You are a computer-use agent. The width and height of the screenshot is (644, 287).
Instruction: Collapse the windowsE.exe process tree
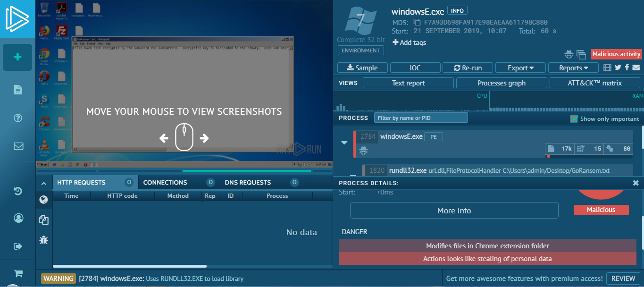click(344, 143)
